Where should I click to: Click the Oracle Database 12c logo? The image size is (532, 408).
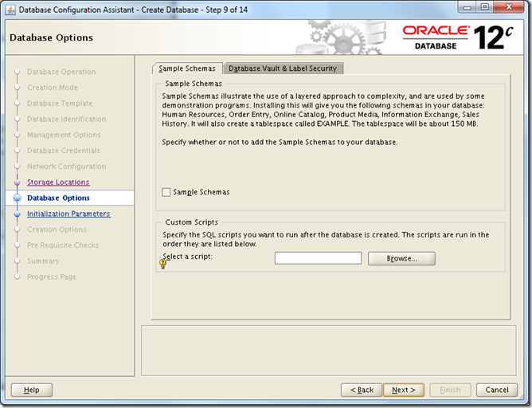[x=455, y=37]
